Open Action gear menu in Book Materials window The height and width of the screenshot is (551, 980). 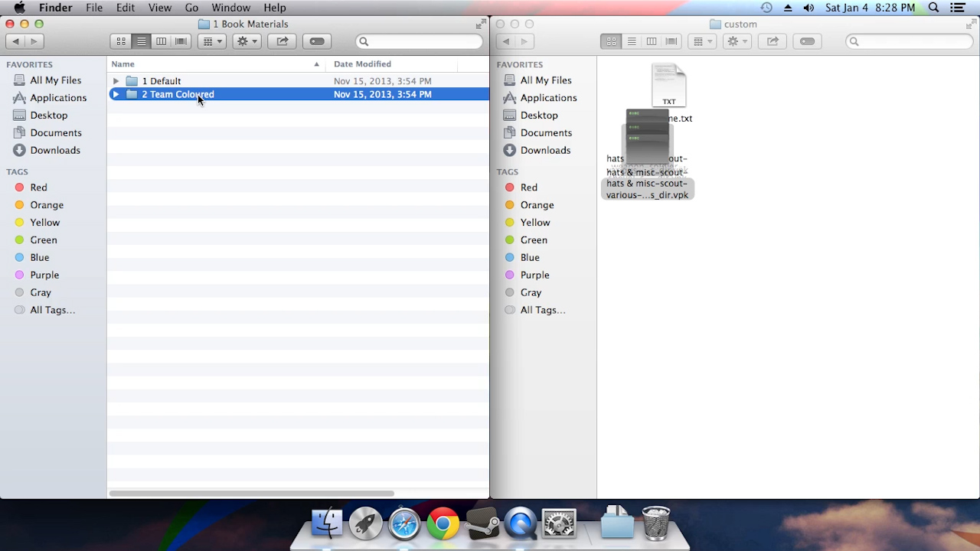(247, 41)
